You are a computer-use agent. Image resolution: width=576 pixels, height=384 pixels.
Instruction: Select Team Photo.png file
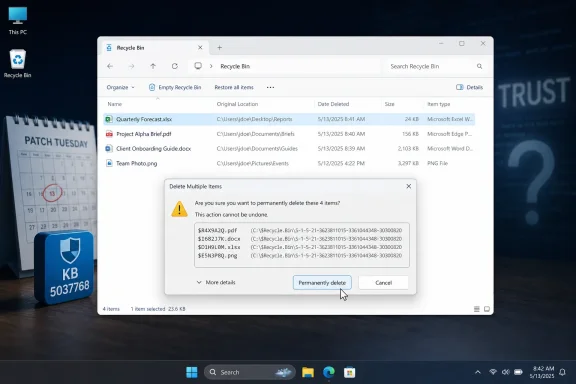click(x=289, y=163)
